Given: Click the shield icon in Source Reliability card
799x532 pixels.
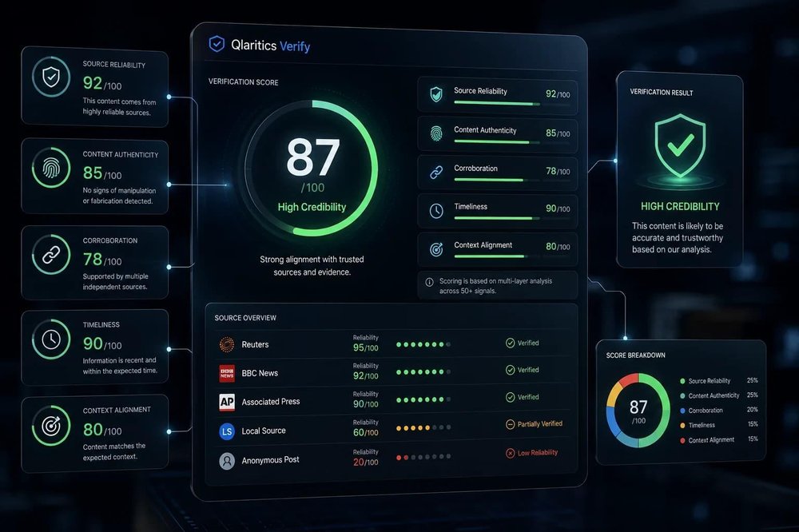Looking at the screenshot, I should (x=51, y=77).
